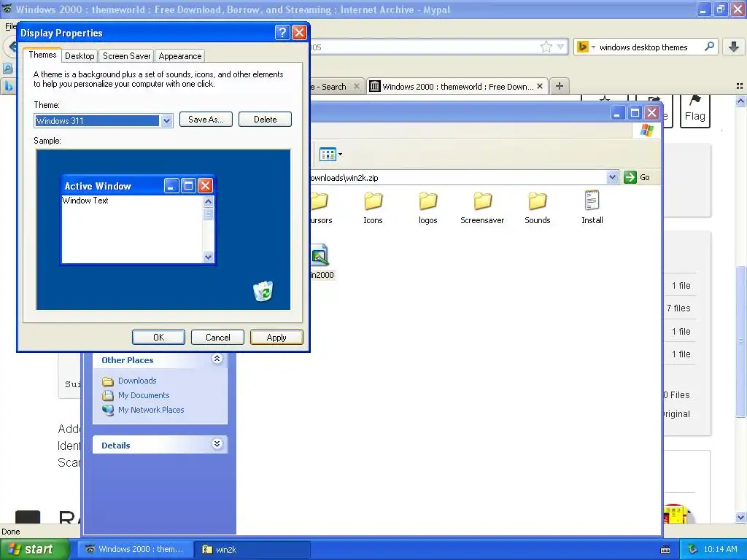Click the Recycle Bin icon in theme sample

pyautogui.click(x=263, y=292)
